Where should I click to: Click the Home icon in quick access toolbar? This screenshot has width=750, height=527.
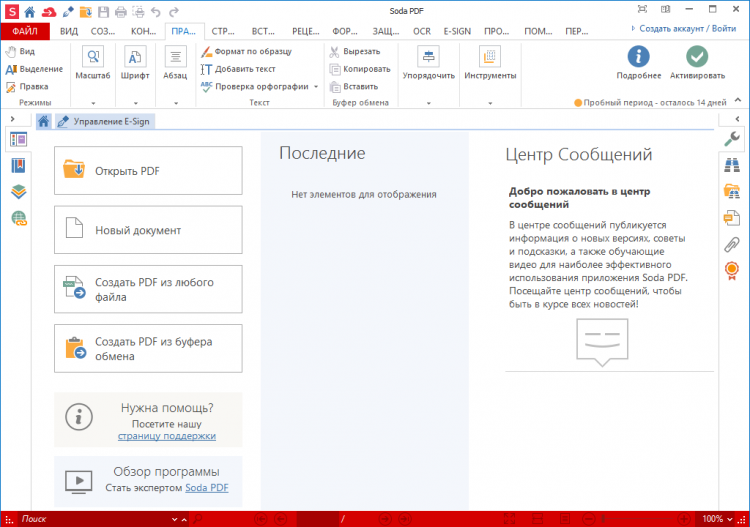30,11
